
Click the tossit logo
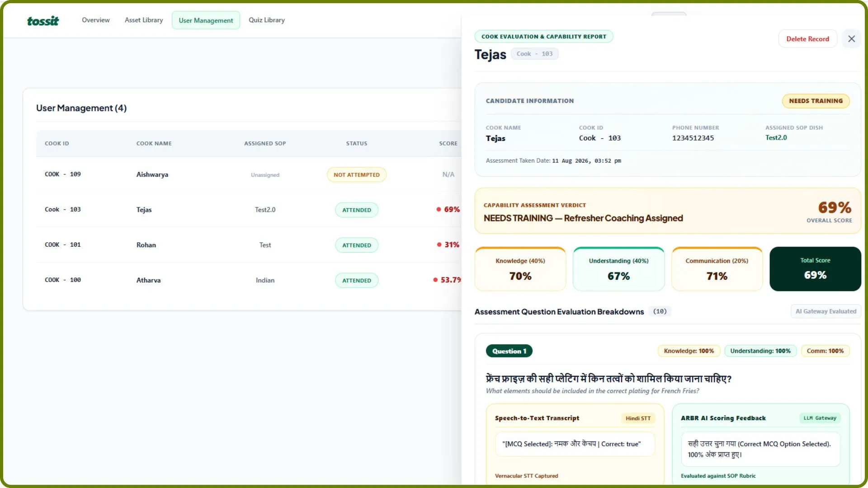click(x=43, y=21)
